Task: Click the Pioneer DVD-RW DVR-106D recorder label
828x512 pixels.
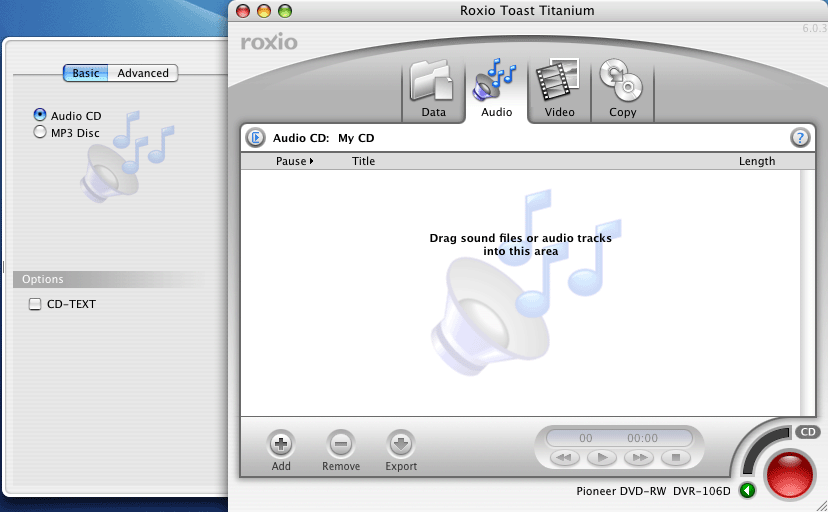Action: [x=653, y=491]
